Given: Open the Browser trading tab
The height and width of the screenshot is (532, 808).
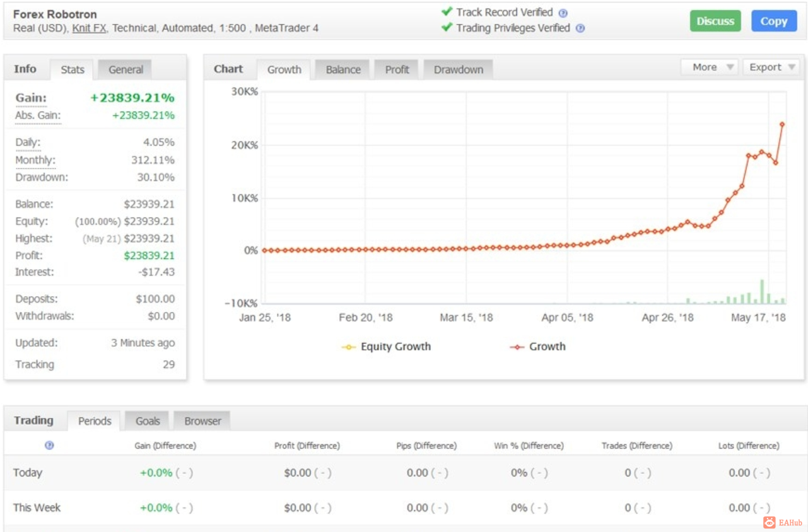Looking at the screenshot, I should pyautogui.click(x=202, y=421).
